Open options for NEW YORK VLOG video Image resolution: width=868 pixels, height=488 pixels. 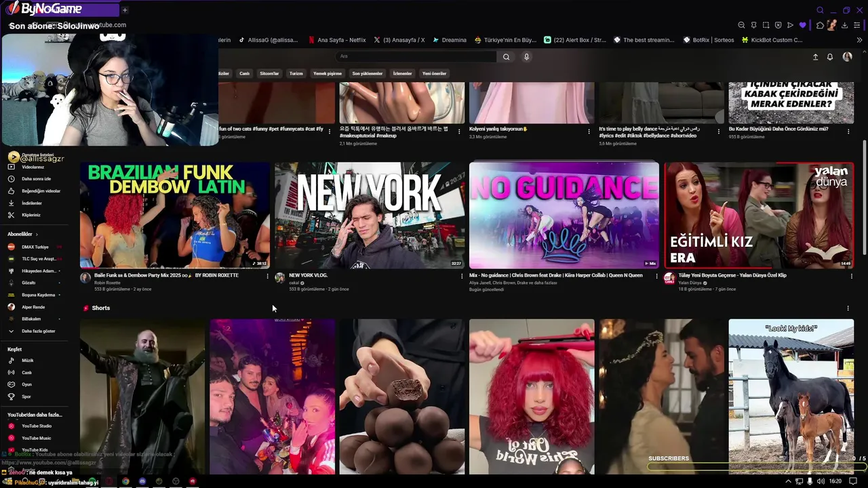(462, 276)
